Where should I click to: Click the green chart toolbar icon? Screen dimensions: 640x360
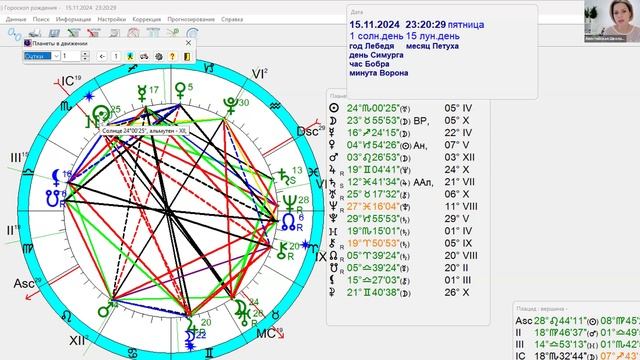[74, 33]
